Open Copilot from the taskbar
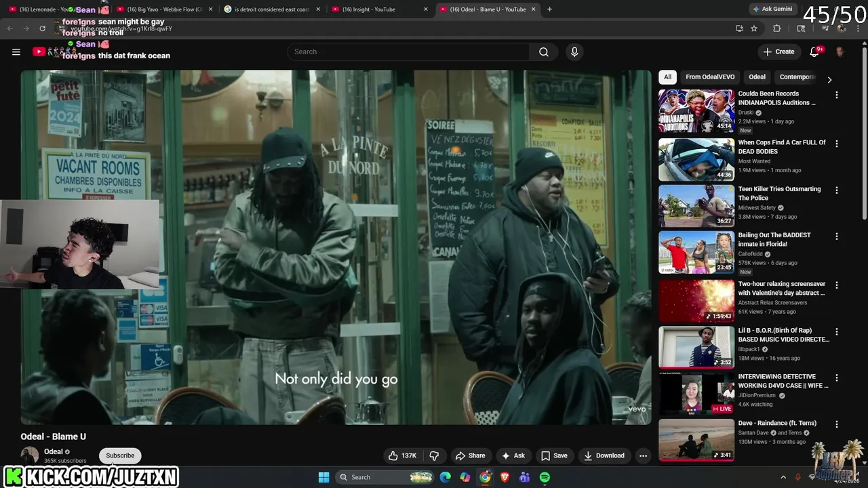This screenshot has height=488, width=868. [x=465, y=477]
